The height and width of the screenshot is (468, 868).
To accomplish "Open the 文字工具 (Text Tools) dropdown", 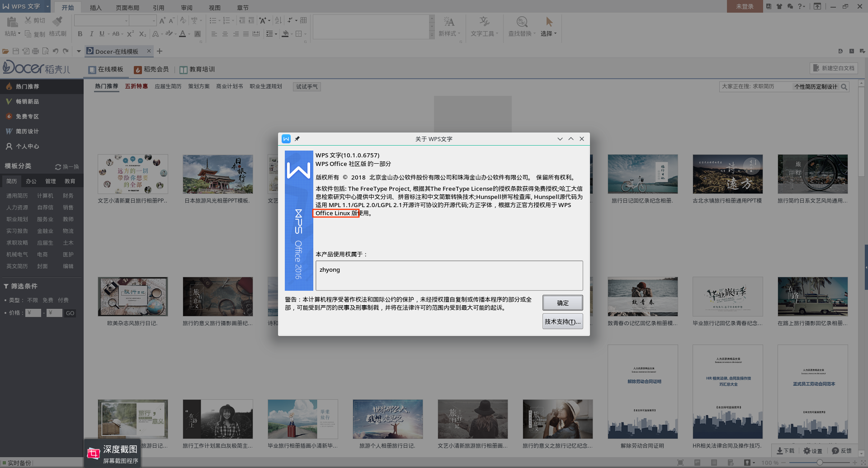I will (484, 33).
